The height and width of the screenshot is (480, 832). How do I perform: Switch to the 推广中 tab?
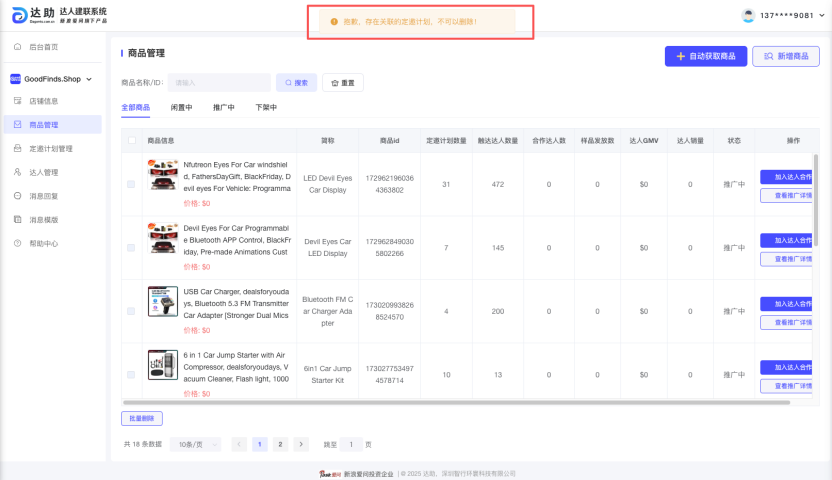pos(223,107)
